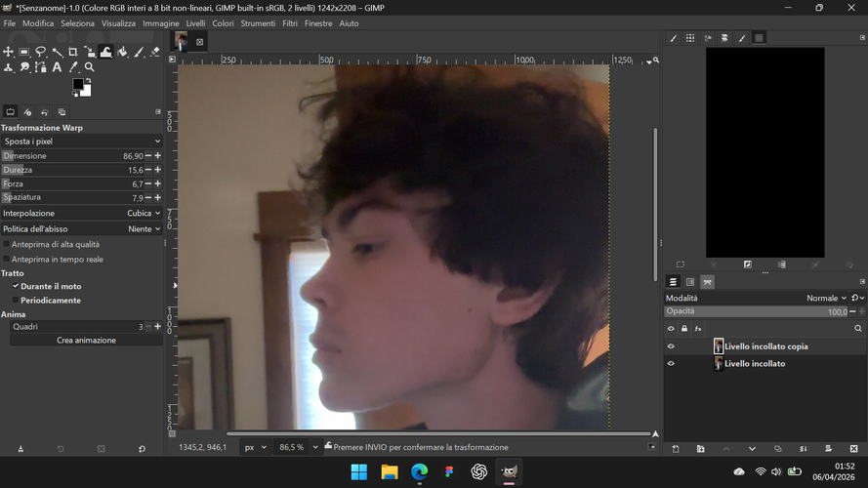Viewport: 868px width, 488px height.
Task: Select the Paintbrush tool
Action: (x=139, y=52)
